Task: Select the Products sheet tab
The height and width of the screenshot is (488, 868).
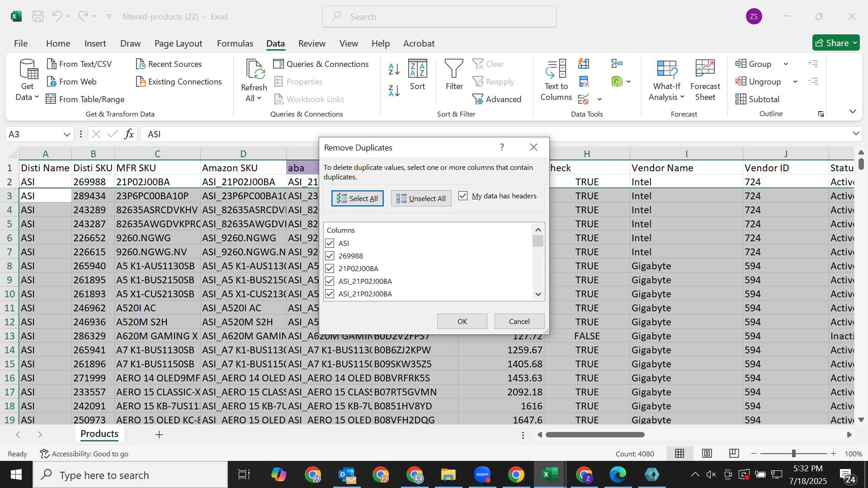Action: click(x=99, y=434)
